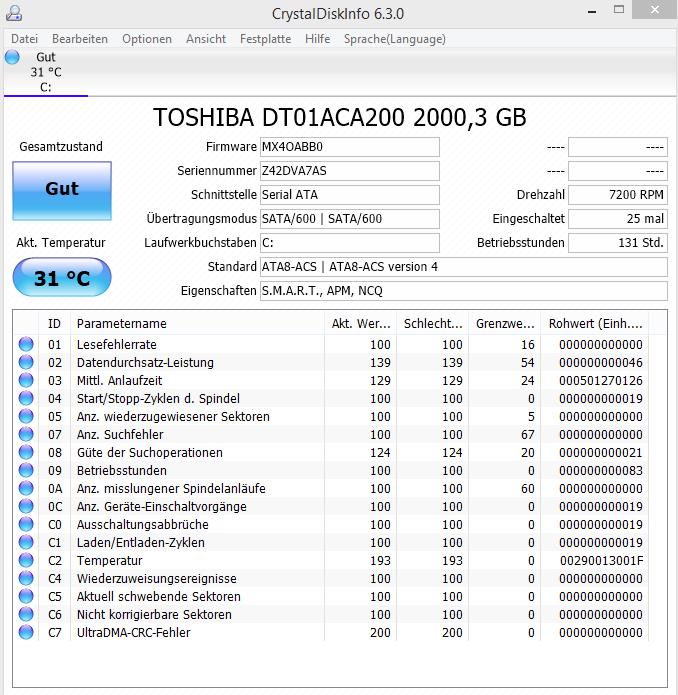Click raw value 000000000083
The height and width of the screenshot is (695, 678).
pos(601,471)
